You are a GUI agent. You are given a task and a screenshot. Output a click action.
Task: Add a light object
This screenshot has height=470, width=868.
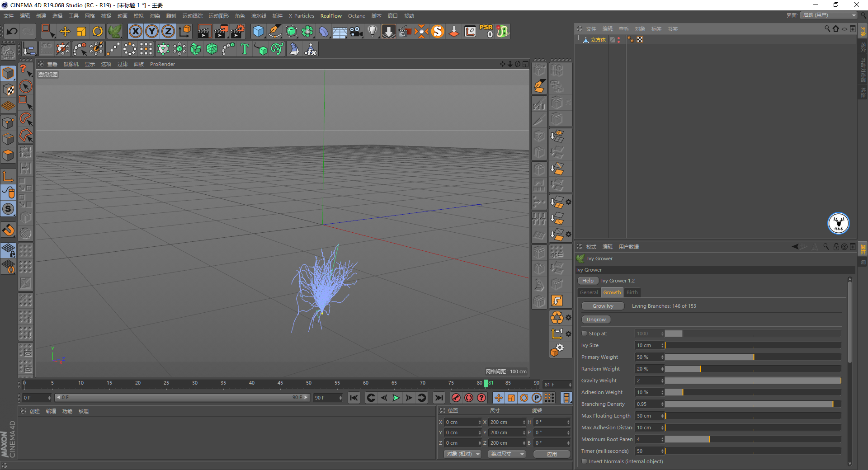[372, 31]
